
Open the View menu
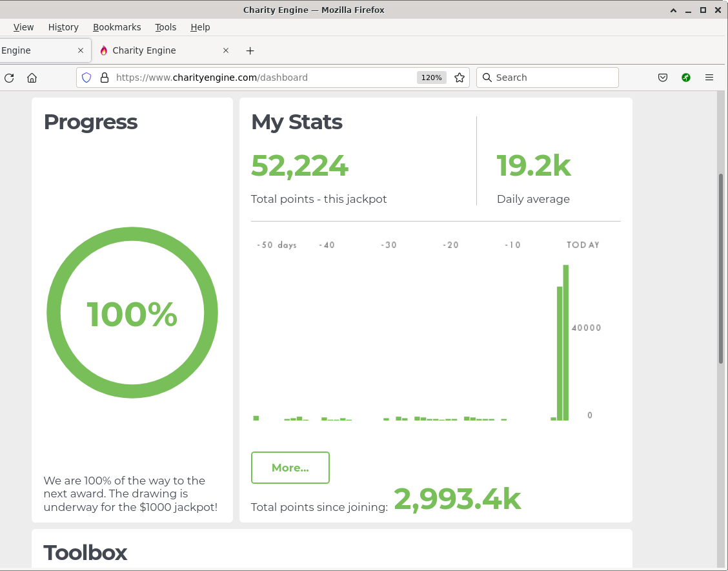click(x=23, y=27)
